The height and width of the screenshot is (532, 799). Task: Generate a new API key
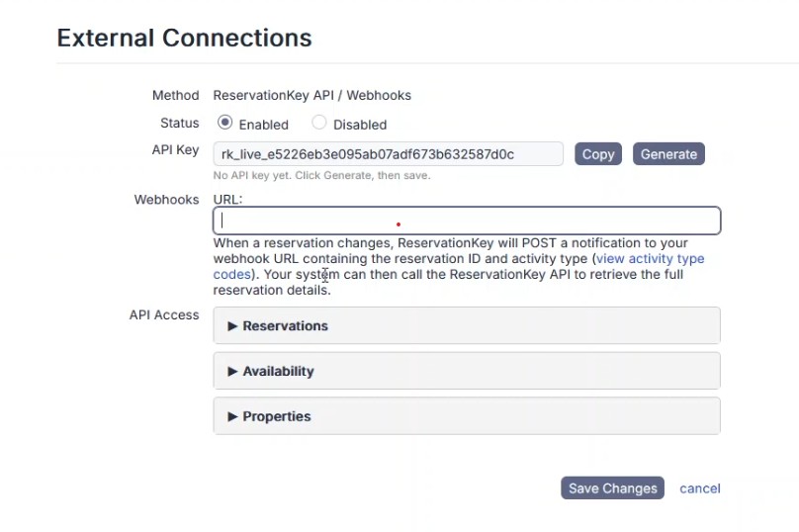(668, 154)
